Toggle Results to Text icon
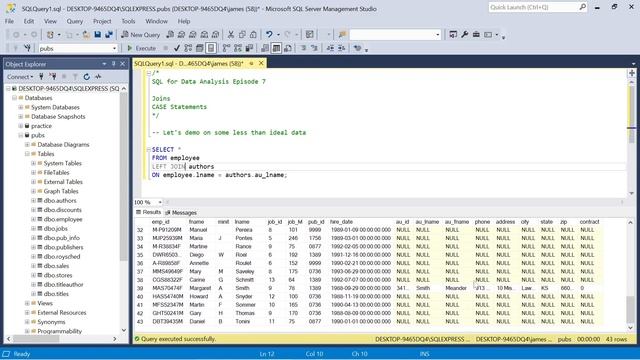 pyautogui.click(x=265, y=48)
